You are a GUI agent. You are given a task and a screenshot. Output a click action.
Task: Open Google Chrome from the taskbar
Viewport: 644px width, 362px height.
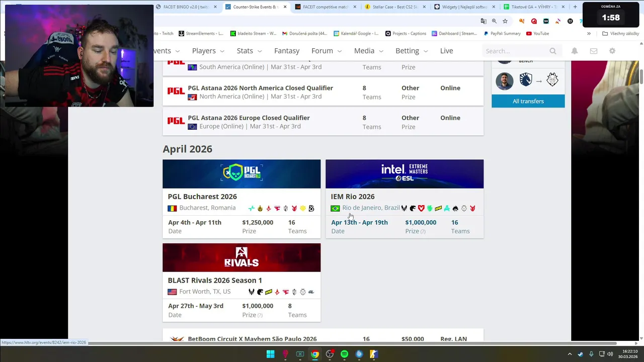(315, 354)
